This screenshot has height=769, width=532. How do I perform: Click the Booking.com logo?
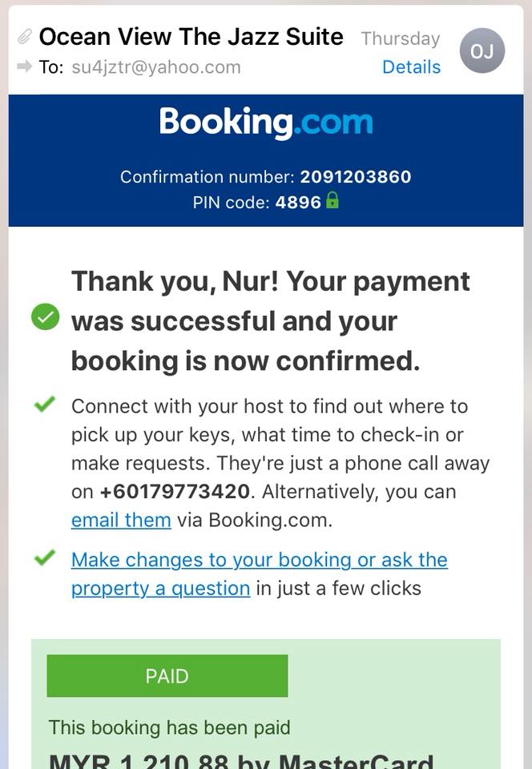pos(266,123)
